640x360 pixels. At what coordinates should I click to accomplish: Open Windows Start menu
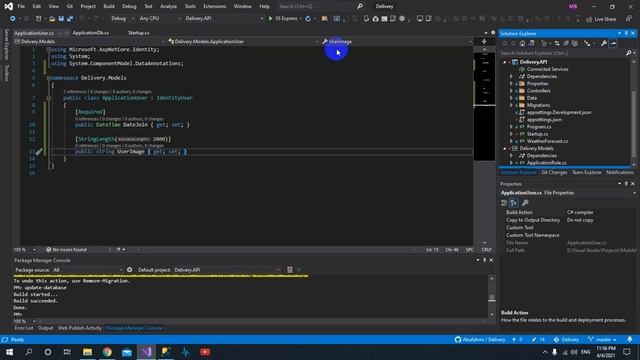click(9, 352)
